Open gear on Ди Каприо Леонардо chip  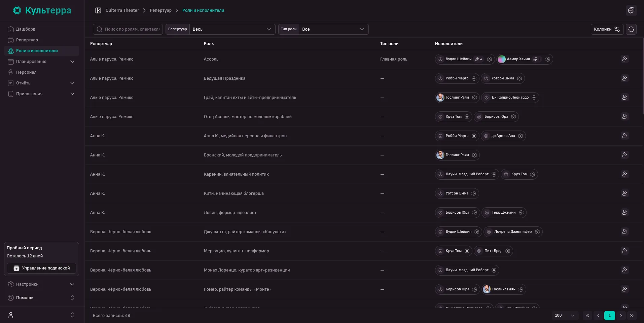coord(534,98)
